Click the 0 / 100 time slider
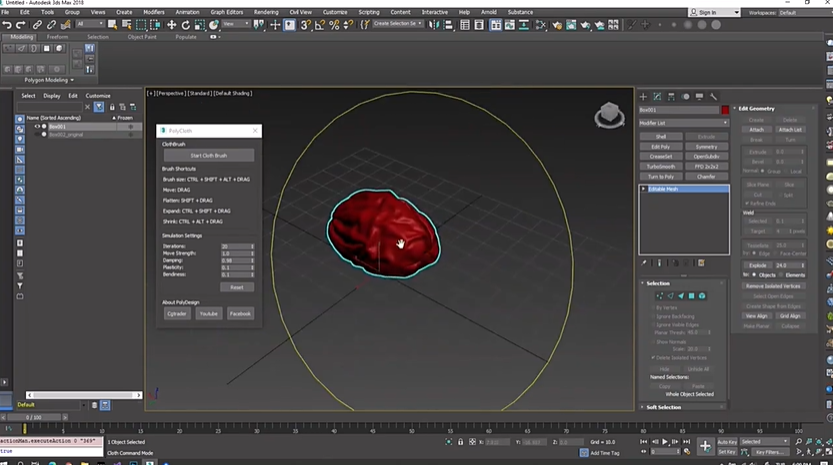The image size is (833, 465). pyautogui.click(x=34, y=417)
